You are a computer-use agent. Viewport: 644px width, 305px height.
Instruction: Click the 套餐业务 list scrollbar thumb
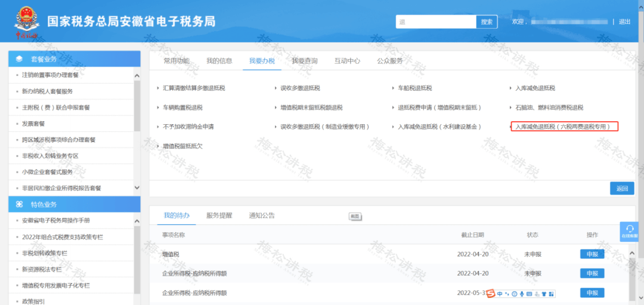point(137,106)
